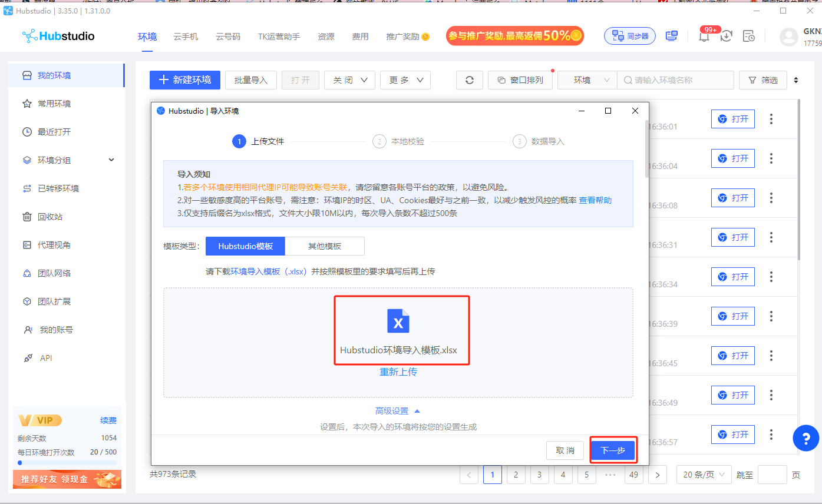The image size is (822, 504).
Task: Open more options for the 16:36:04 row
Action: pos(771,158)
